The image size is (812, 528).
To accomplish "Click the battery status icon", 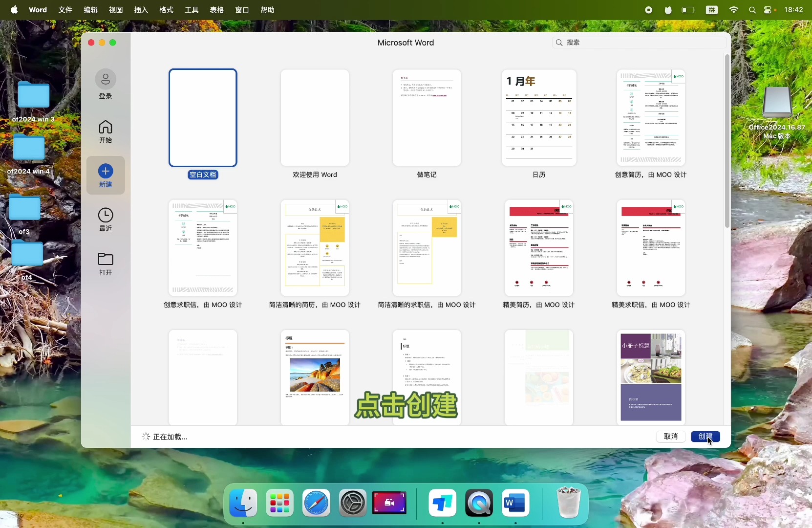I will (x=688, y=10).
